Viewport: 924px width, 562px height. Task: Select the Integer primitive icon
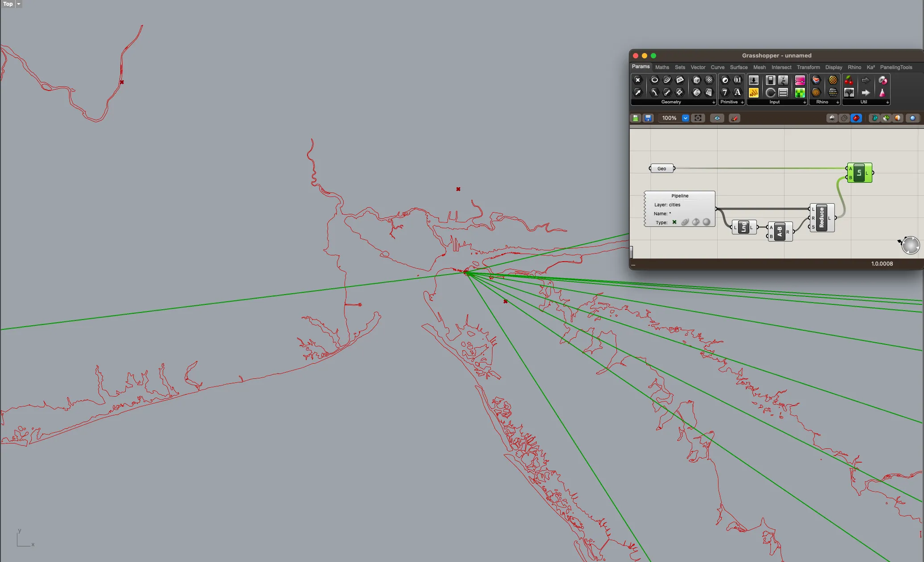click(725, 93)
